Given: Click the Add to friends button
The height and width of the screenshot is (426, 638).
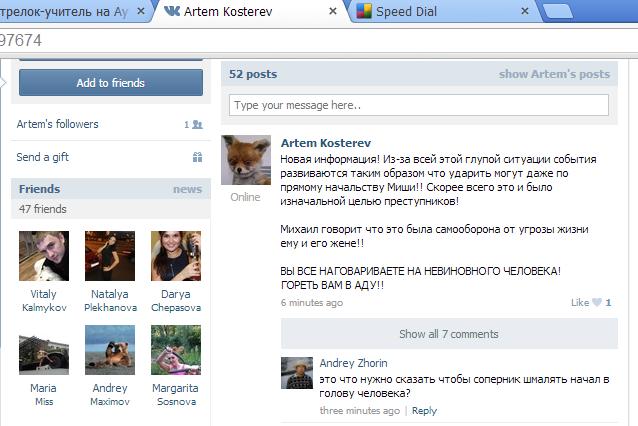Looking at the screenshot, I should coord(110,83).
